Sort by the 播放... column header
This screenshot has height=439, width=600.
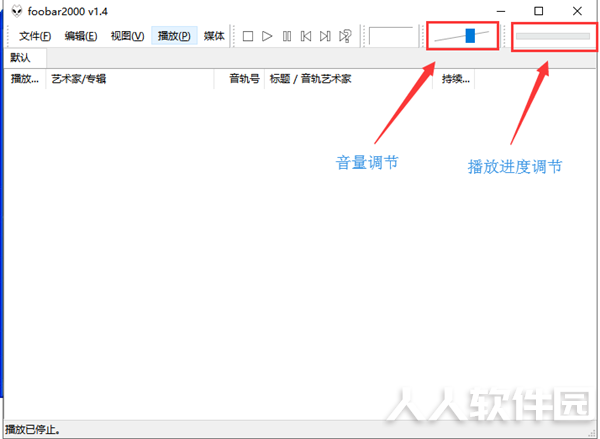tap(25, 79)
